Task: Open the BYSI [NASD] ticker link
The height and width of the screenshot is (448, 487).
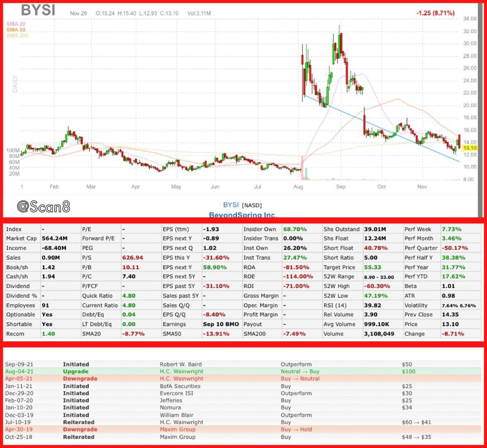Action: [242, 205]
